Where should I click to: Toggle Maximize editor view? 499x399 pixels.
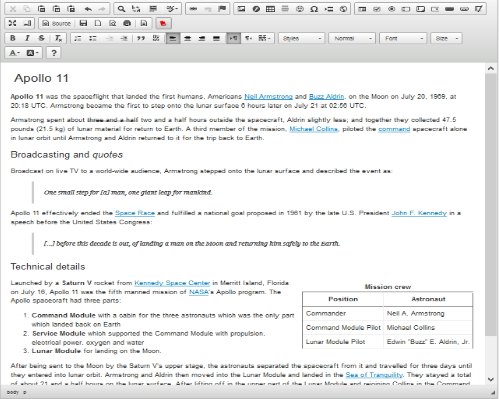point(12,23)
